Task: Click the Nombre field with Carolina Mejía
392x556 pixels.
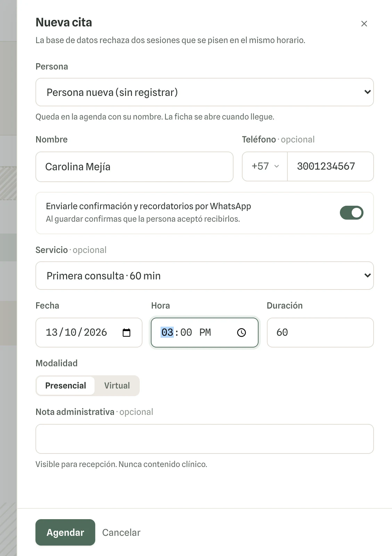Action: pyautogui.click(x=134, y=167)
